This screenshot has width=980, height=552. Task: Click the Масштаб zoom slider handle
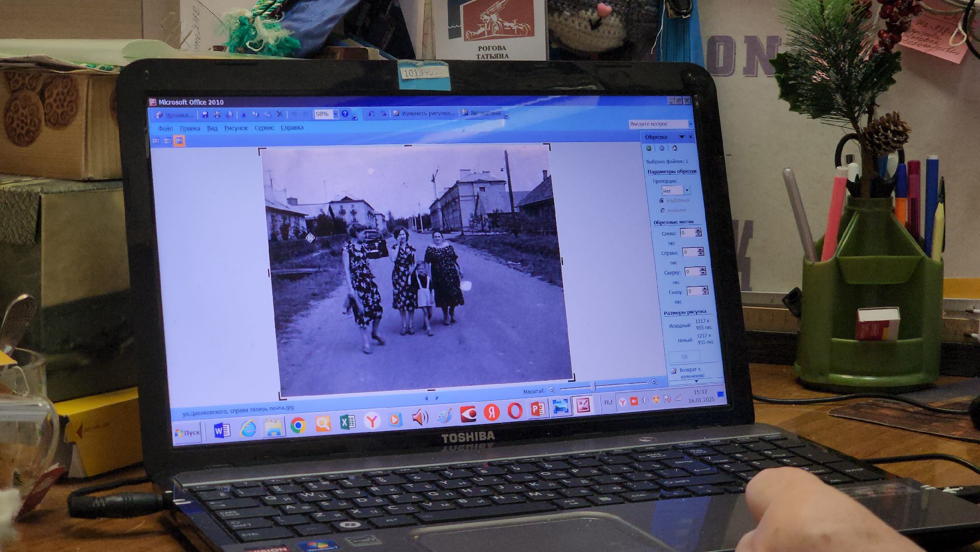pyautogui.click(x=593, y=386)
